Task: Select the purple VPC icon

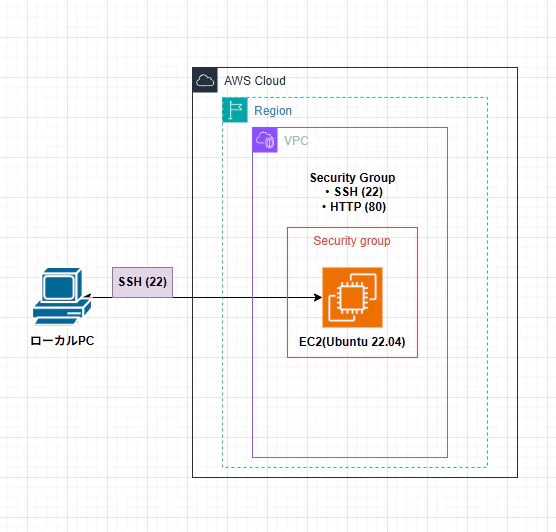Action: tap(265, 140)
